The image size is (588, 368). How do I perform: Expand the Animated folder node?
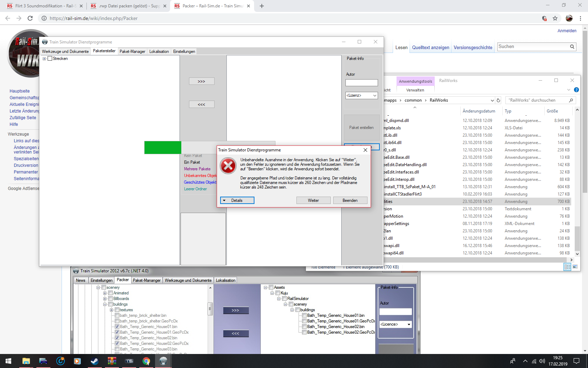coord(105,293)
